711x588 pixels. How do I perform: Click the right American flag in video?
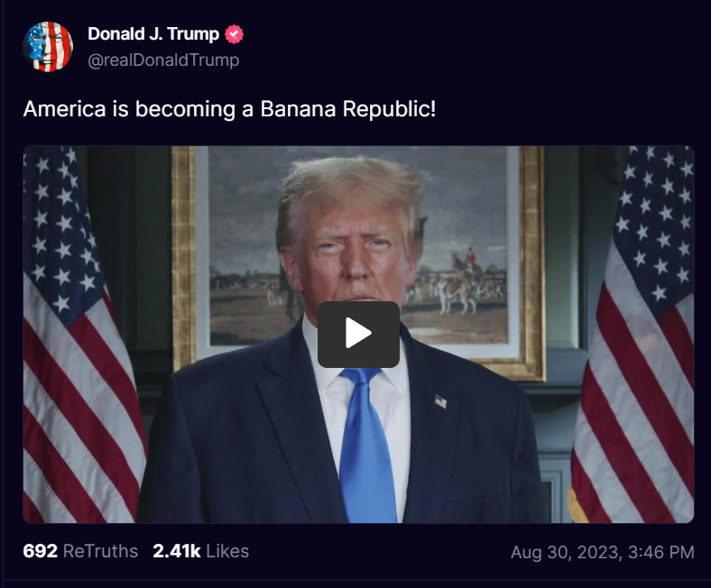635,335
